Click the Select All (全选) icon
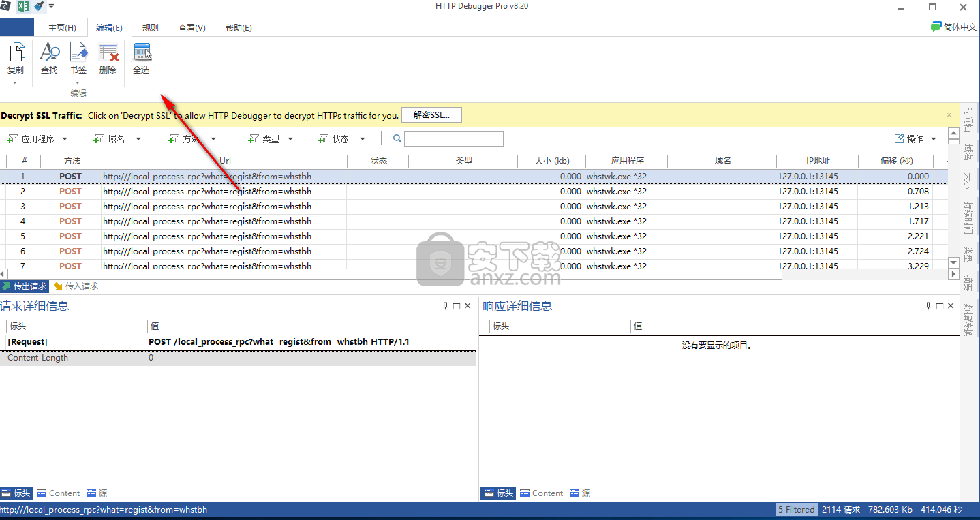This screenshot has height=520, width=980. click(x=141, y=59)
